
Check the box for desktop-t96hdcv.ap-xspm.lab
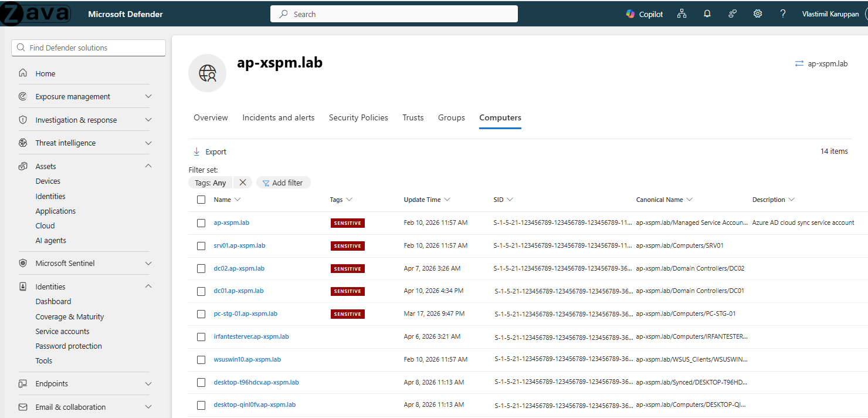point(201,382)
